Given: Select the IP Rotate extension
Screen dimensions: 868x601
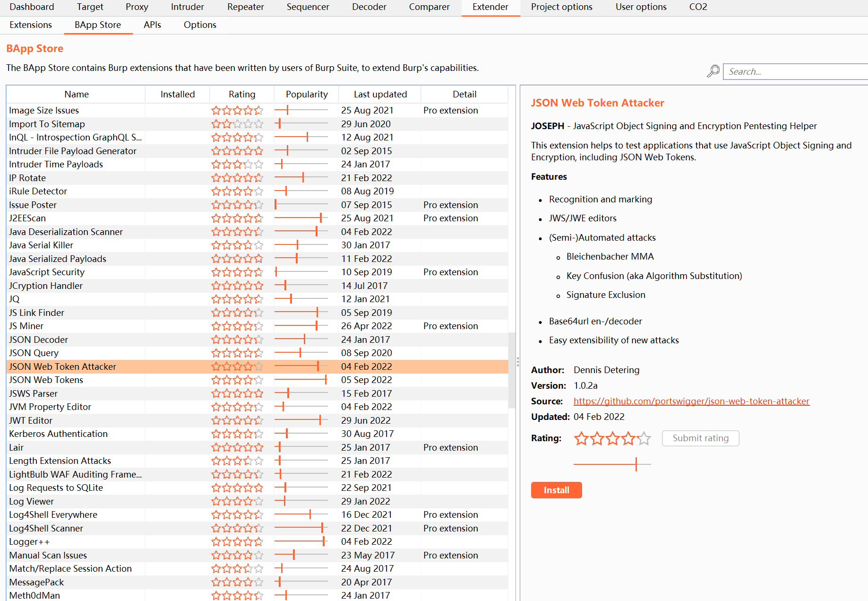Looking at the screenshot, I should click(258, 178).
